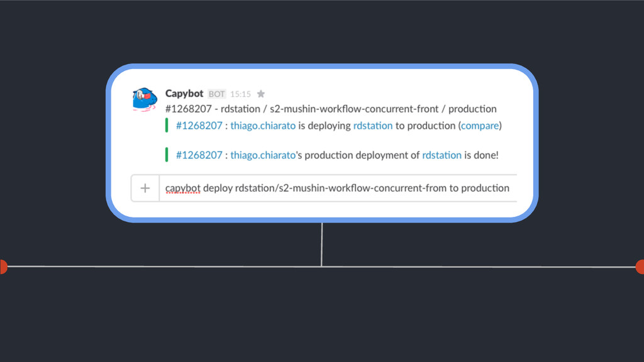Click the plus attachment button
Image resolution: width=644 pixels, height=362 pixels.
click(145, 188)
